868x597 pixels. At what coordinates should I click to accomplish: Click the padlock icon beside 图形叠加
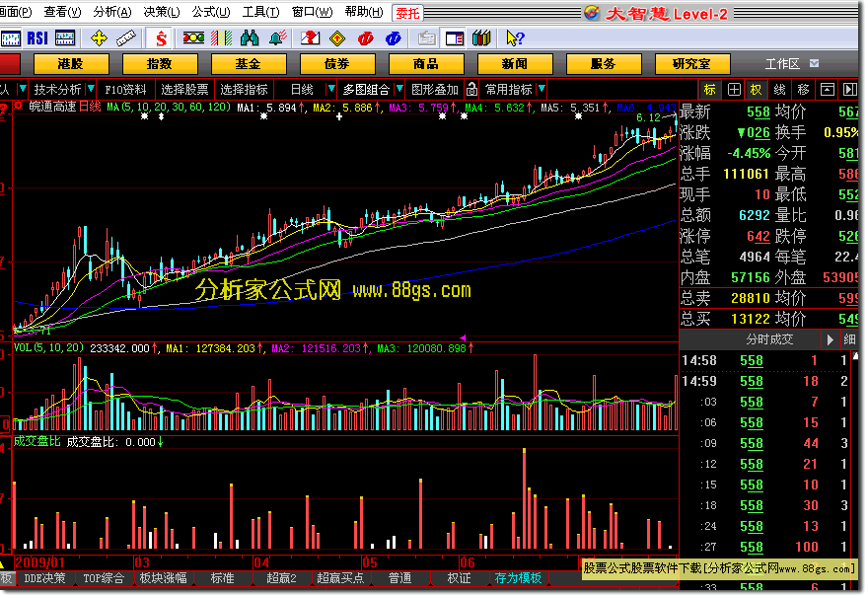coord(471,89)
